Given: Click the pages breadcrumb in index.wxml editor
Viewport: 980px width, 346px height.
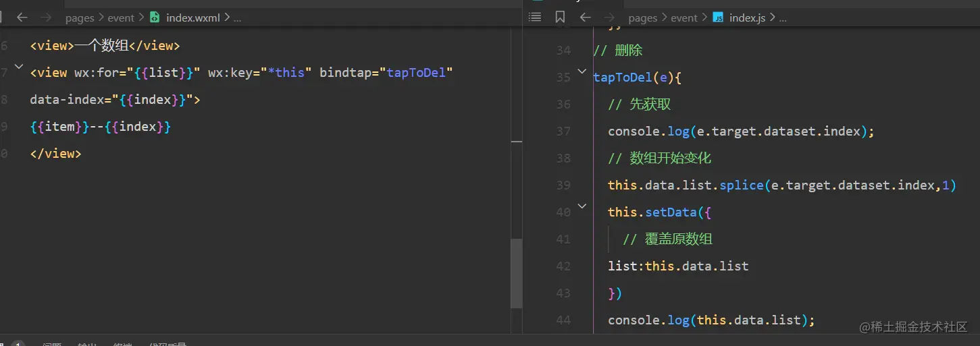Looking at the screenshot, I should pyautogui.click(x=80, y=18).
